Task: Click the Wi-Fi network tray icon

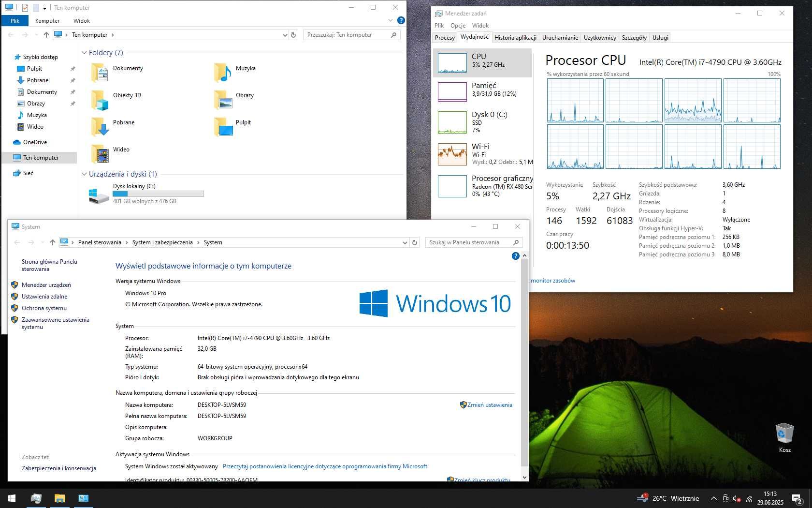Action: pos(749,498)
